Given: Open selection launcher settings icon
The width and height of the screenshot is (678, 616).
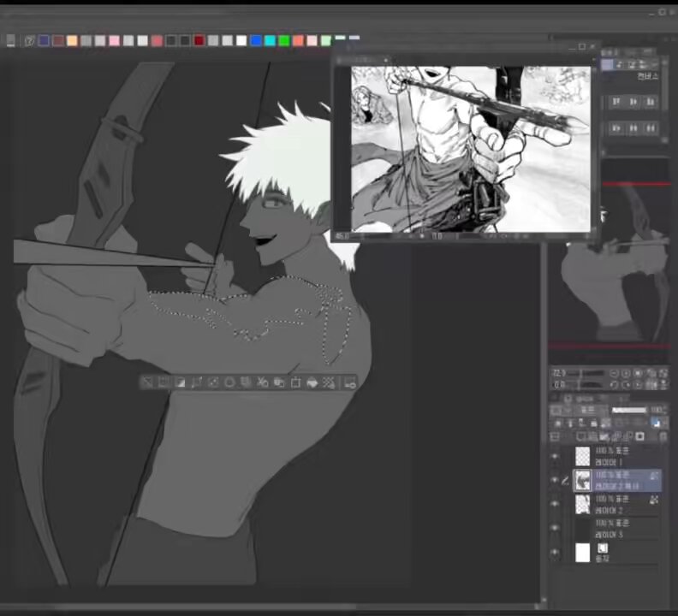Looking at the screenshot, I should coord(349,382).
